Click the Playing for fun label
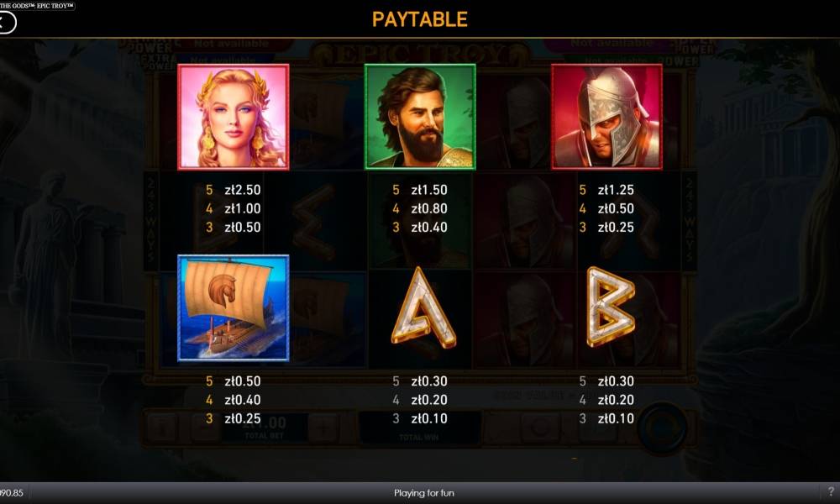840x504 pixels. pos(423,493)
